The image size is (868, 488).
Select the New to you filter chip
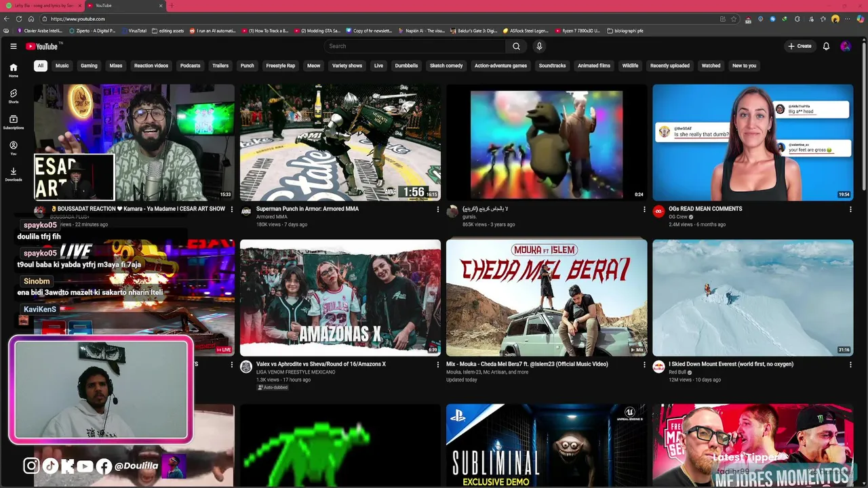744,66
